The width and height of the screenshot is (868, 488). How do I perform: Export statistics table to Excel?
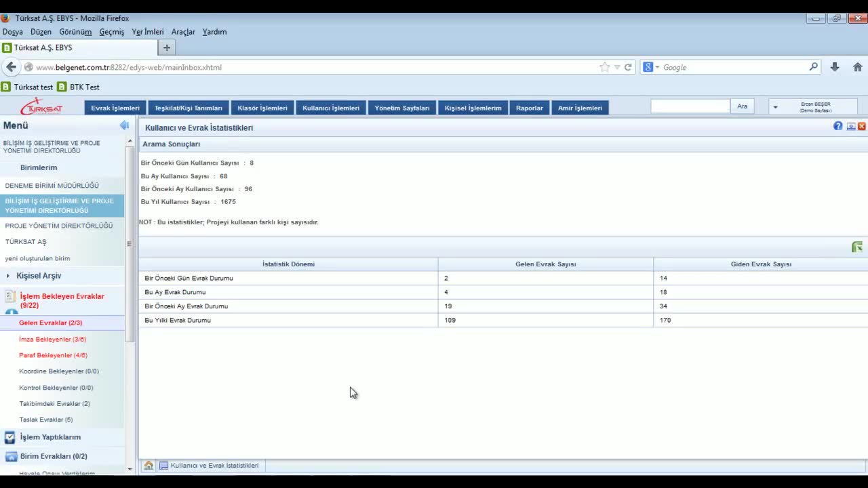[857, 247]
